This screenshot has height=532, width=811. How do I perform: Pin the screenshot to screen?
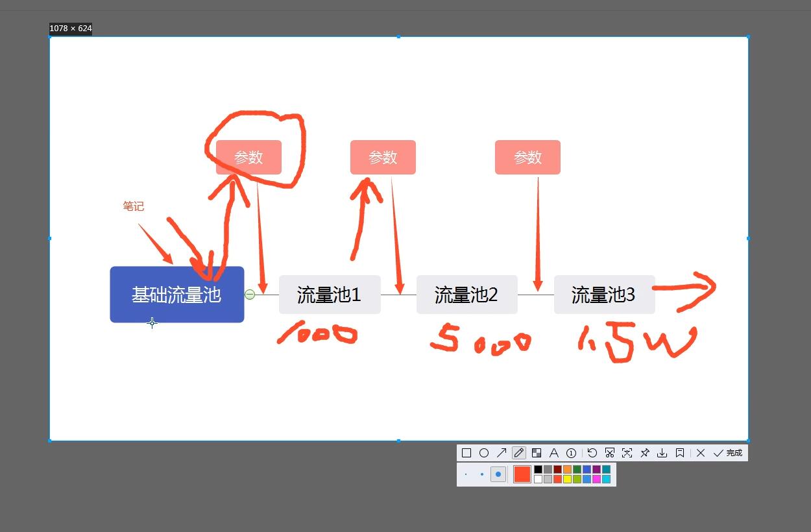click(x=645, y=453)
